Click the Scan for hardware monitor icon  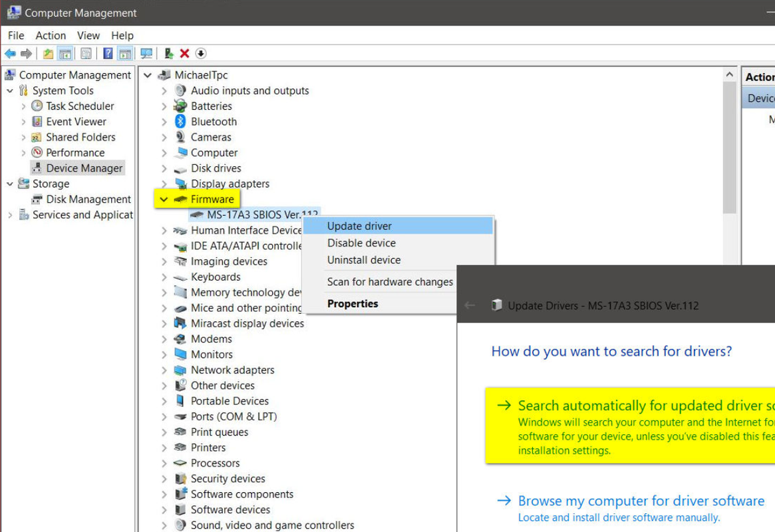pyautogui.click(x=146, y=53)
